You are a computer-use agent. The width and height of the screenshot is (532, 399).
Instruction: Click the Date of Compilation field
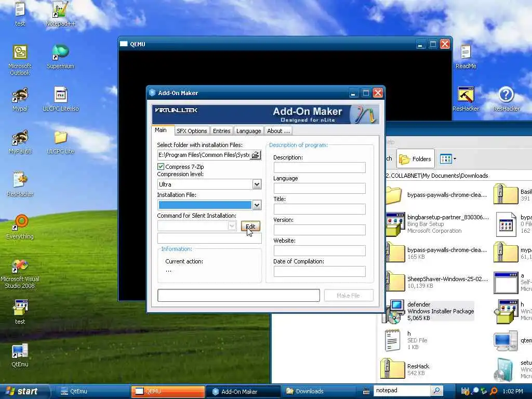pos(320,271)
